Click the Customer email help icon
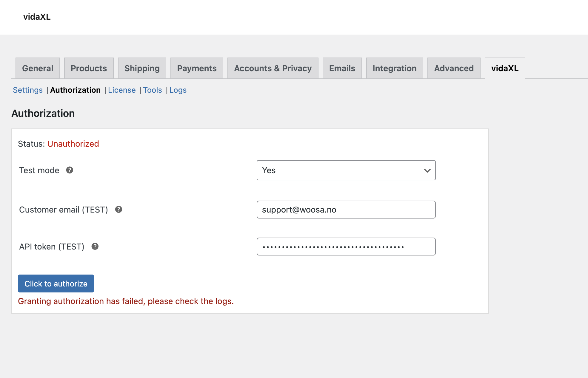This screenshot has height=378, width=588. [x=118, y=210]
